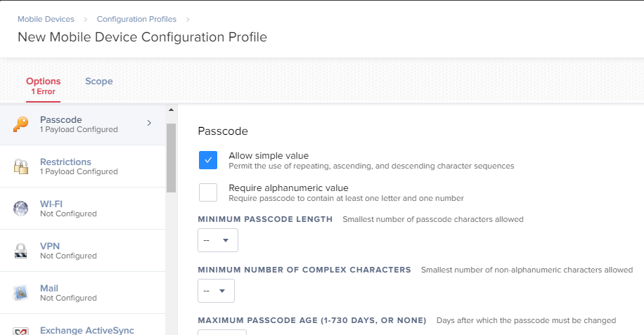Select the VPN payload item
Image resolution: width=644 pixels, height=335 pixels.
click(x=82, y=251)
